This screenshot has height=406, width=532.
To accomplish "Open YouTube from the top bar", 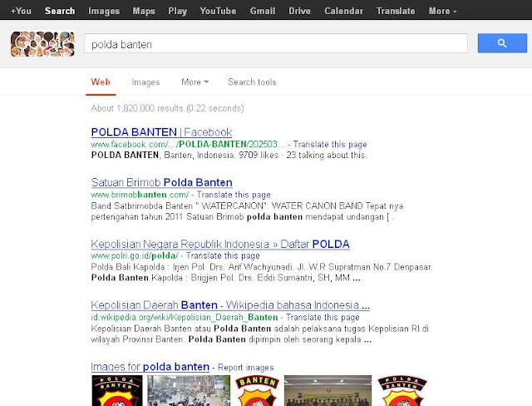I will coord(218,11).
